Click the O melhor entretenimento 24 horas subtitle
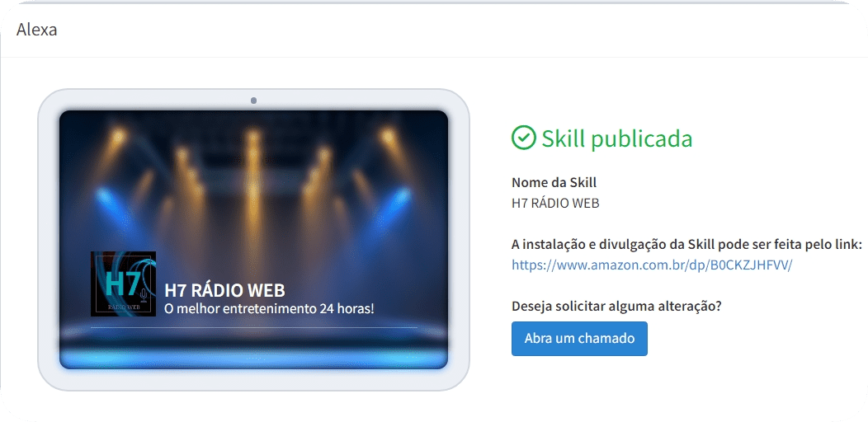 tap(269, 308)
